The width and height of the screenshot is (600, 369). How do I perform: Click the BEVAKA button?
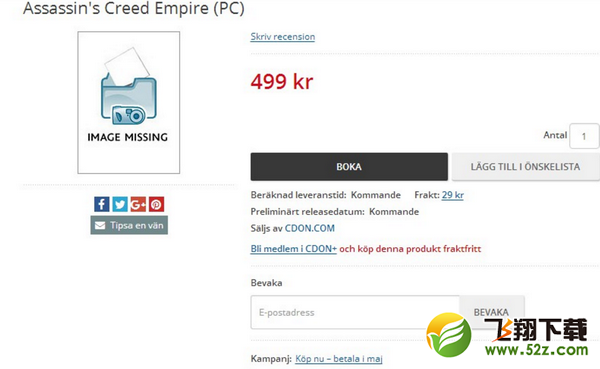pyautogui.click(x=492, y=312)
